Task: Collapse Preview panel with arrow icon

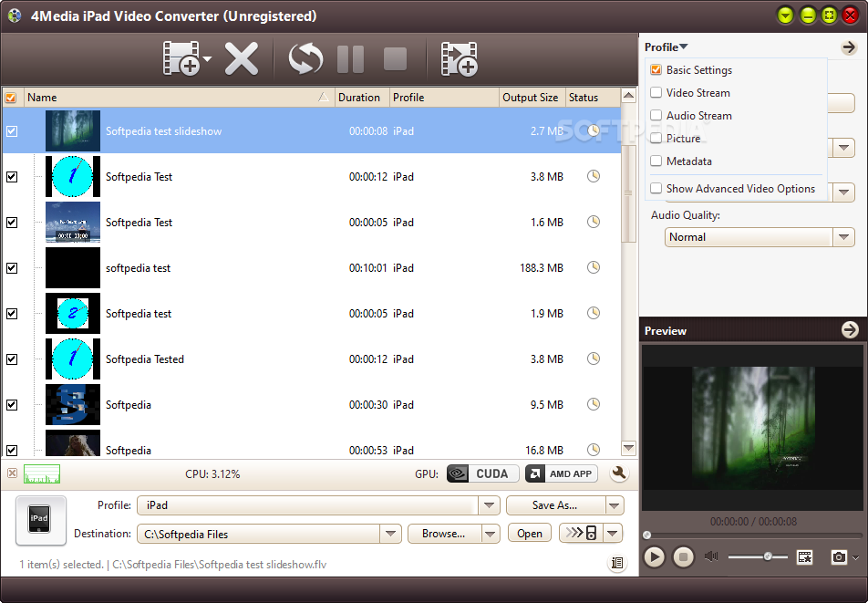Action: pos(850,330)
